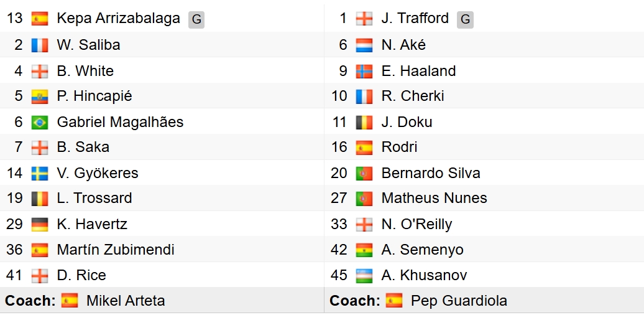Click coach Mikel Arteta's name
The width and height of the screenshot is (644, 320).
click(126, 301)
